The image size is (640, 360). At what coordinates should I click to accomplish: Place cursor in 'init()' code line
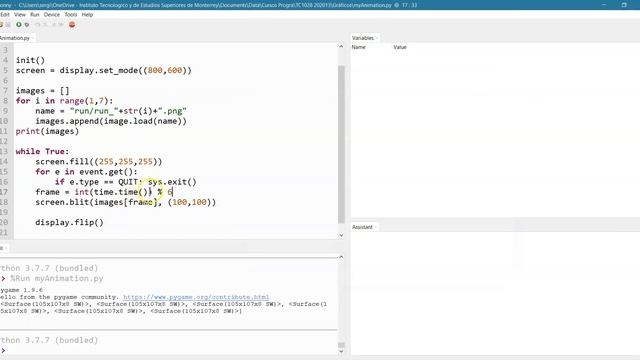click(30, 60)
